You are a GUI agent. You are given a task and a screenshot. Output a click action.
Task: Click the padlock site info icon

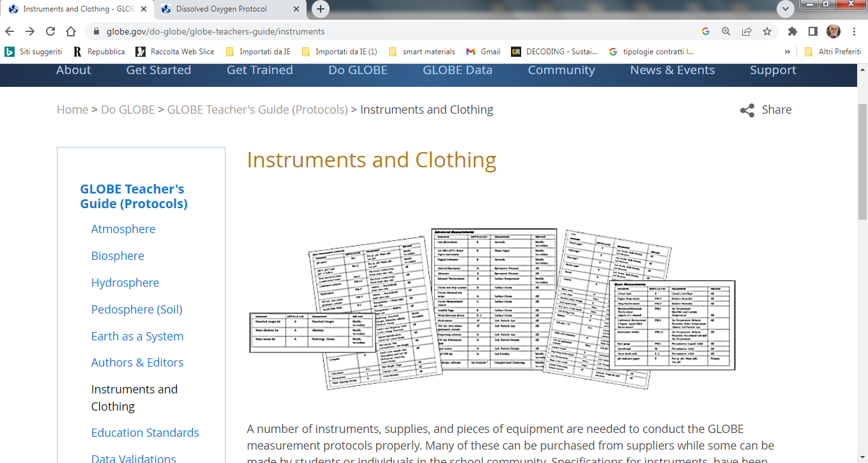coord(96,31)
